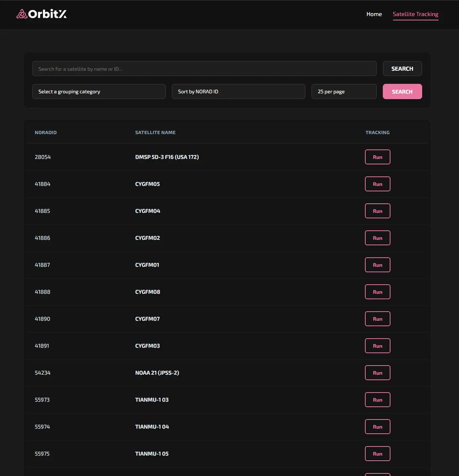Go to the Home page link
This screenshot has width=459, height=476.
tap(374, 14)
